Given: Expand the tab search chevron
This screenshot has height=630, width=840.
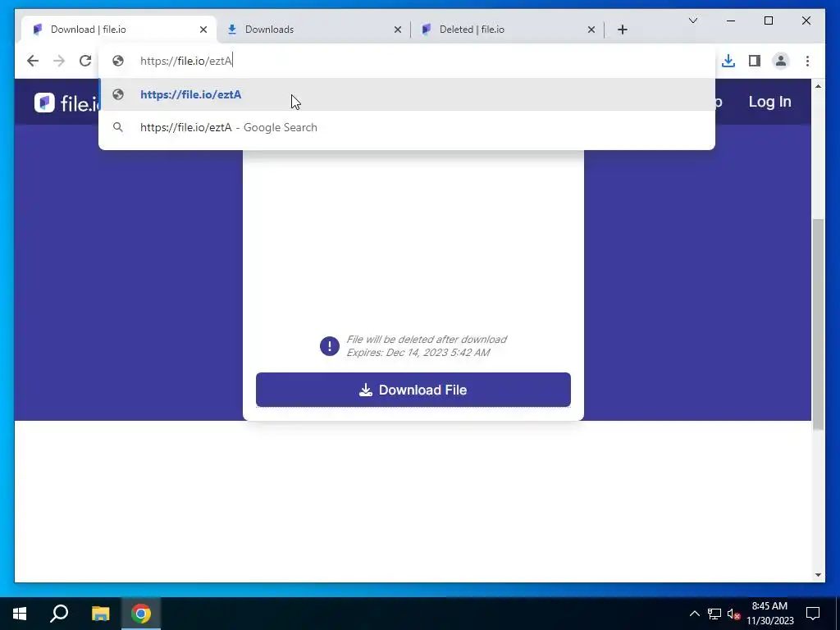Looking at the screenshot, I should (x=692, y=21).
